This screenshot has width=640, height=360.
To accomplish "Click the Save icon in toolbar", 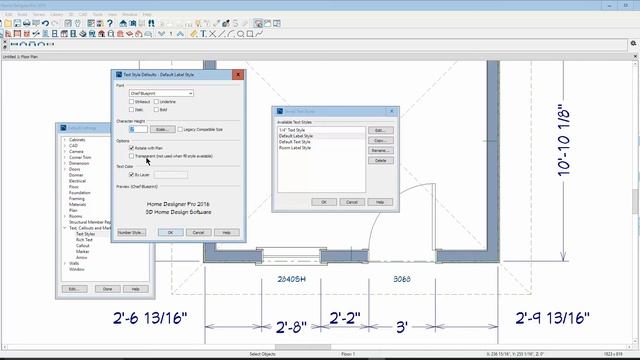I will pos(17,24).
